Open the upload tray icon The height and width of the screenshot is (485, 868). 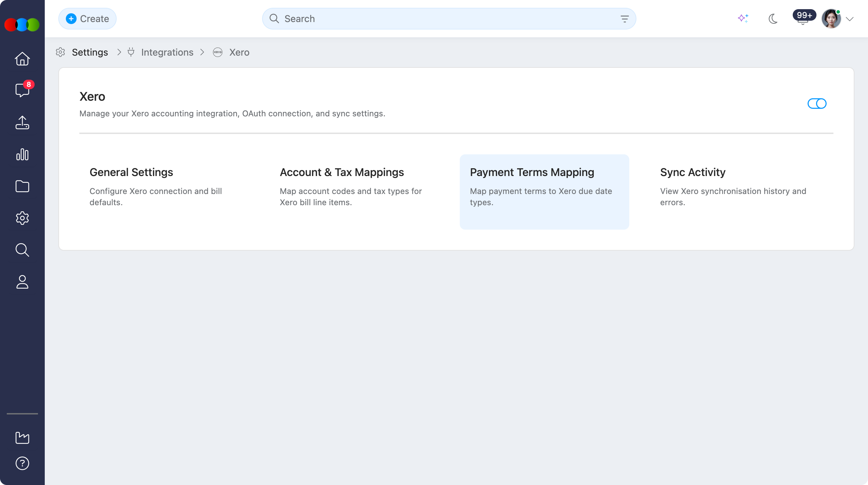[x=22, y=122]
